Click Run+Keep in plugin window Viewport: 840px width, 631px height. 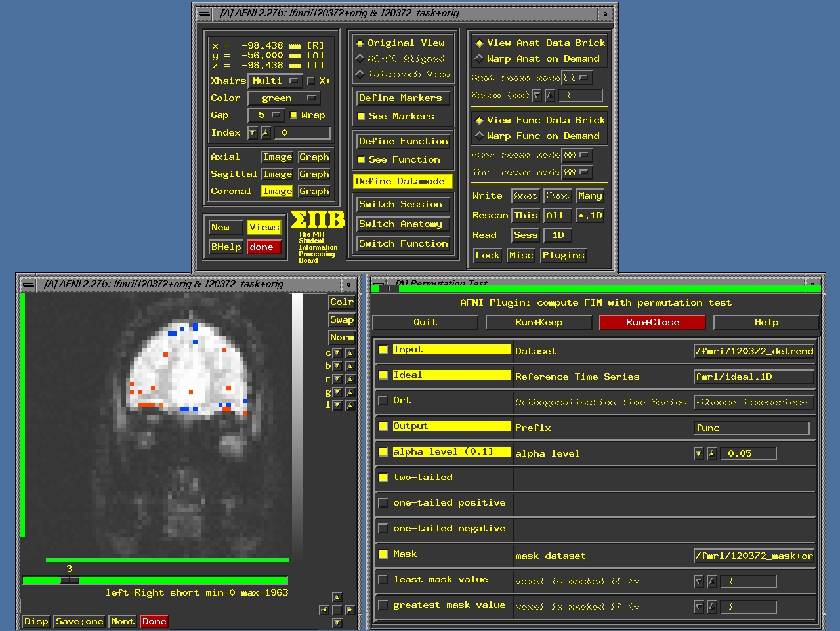(x=539, y=323)
